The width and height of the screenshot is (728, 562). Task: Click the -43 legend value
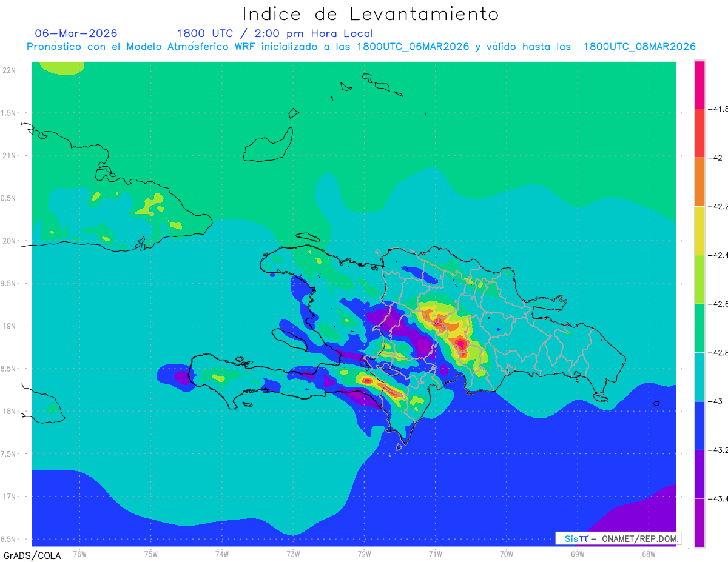click(x=715, y=401)
